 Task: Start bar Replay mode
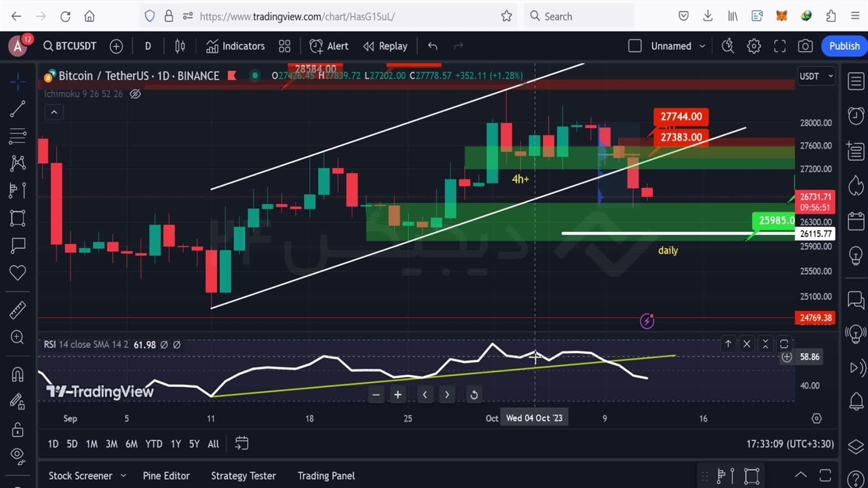coord(385,46)
